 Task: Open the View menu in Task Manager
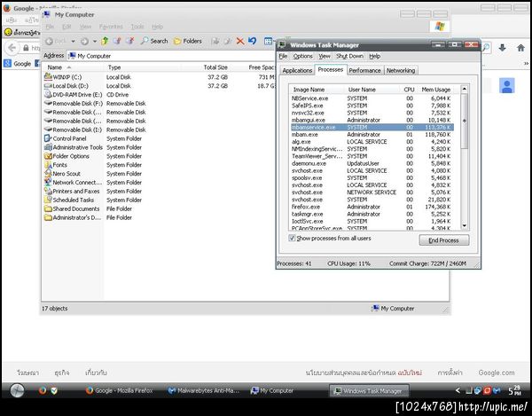(325, 56)
